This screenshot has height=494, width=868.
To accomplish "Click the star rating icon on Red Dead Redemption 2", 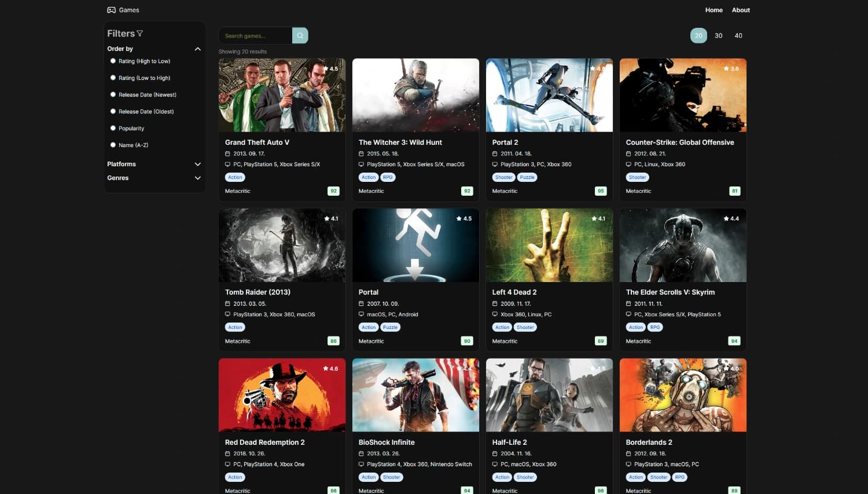I will [325, 368].
